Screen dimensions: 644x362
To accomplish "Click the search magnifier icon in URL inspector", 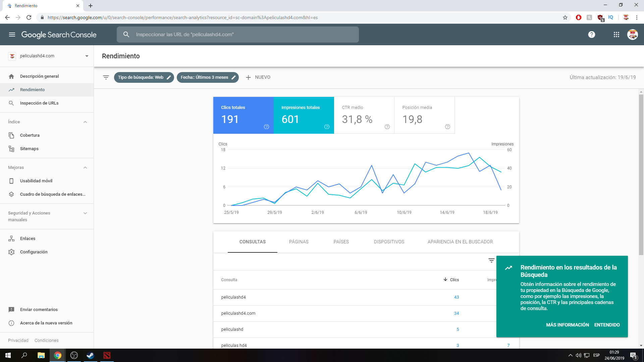I will (x=126, y=35).
